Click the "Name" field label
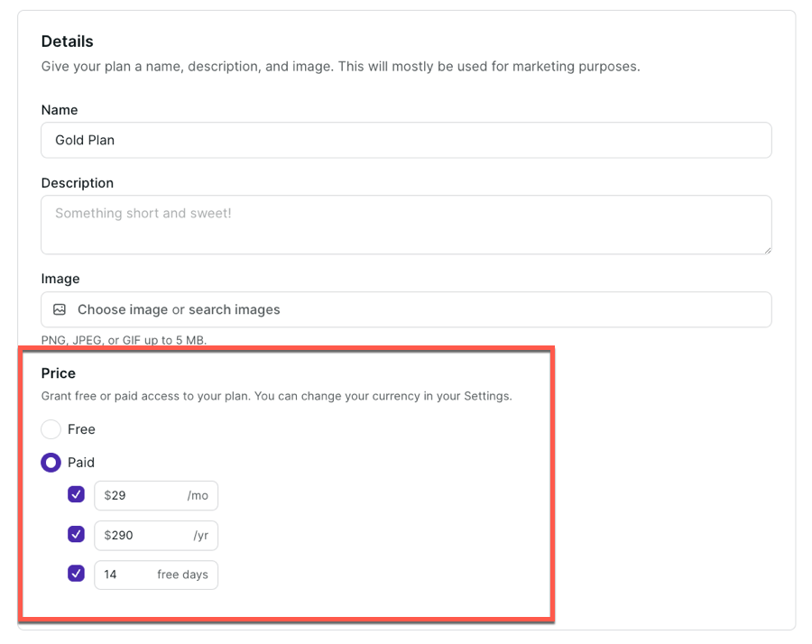The image size is (812, 644). click(x=60, y=110)
